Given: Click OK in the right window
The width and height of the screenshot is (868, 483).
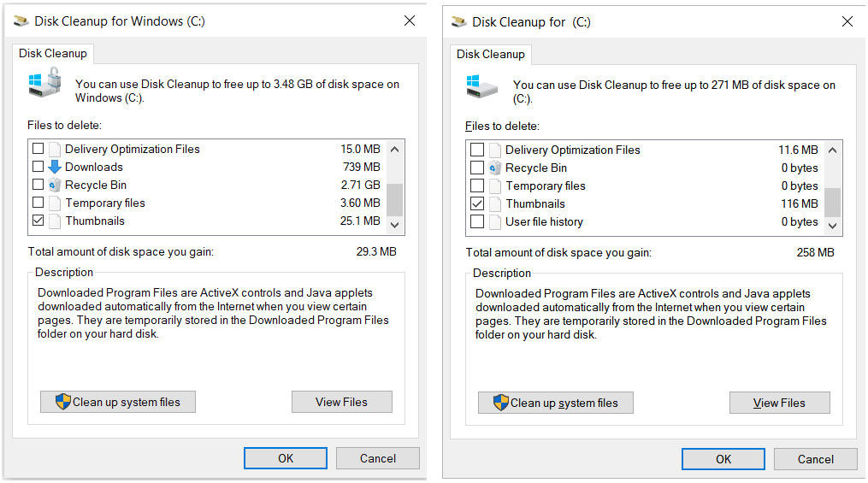Looking at the screenshot, I should coord(723,459).
